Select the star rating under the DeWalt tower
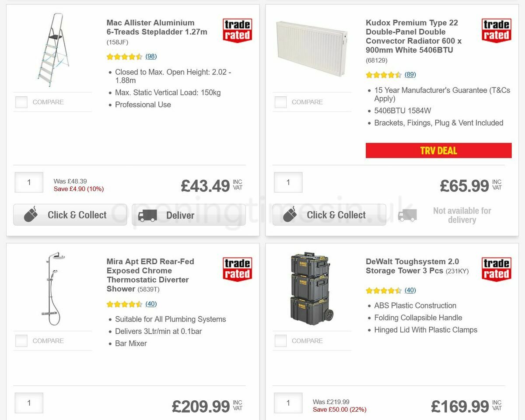This screenshot has width=525, height=420. tap(384, 290)
